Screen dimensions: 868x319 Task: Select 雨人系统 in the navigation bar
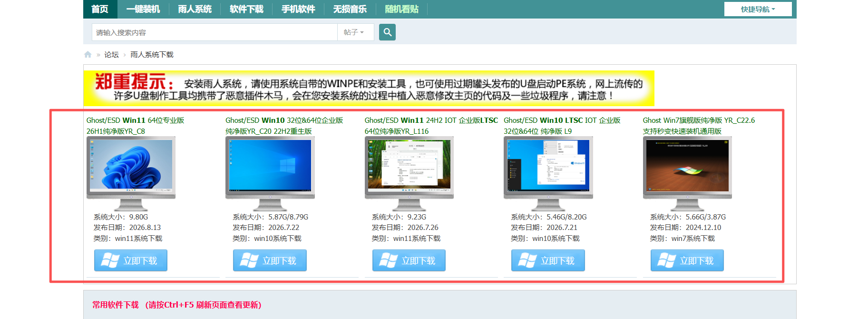click(195, 9)
